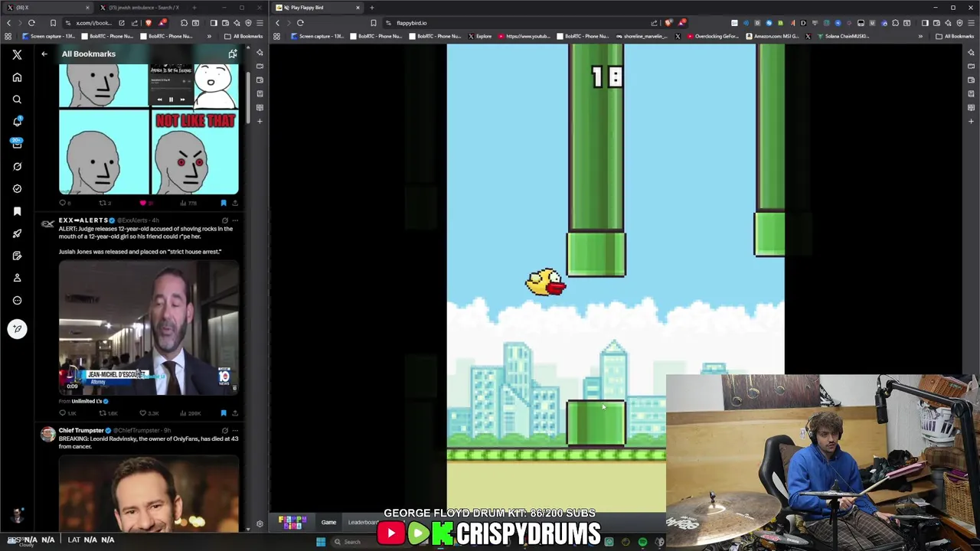
Task: Open X account avatar at sidebar bottom
Action: [17, 515]
